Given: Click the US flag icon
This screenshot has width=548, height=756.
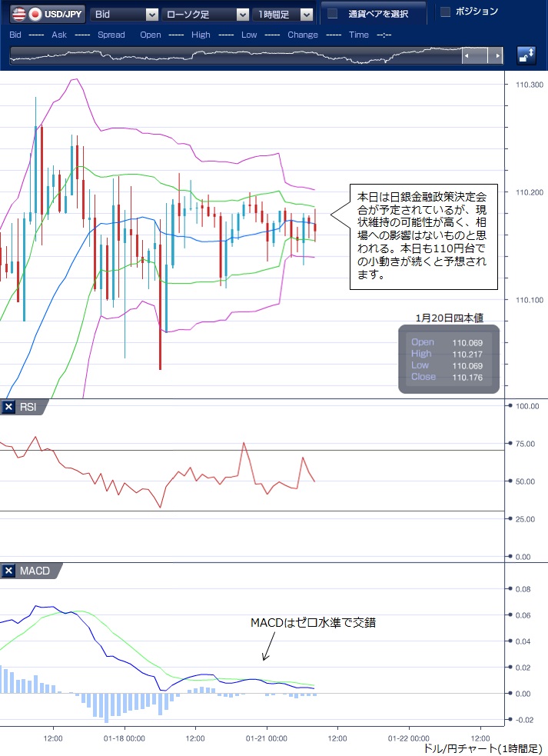Looking at the screenshot, I should click(x=17, y=14).
